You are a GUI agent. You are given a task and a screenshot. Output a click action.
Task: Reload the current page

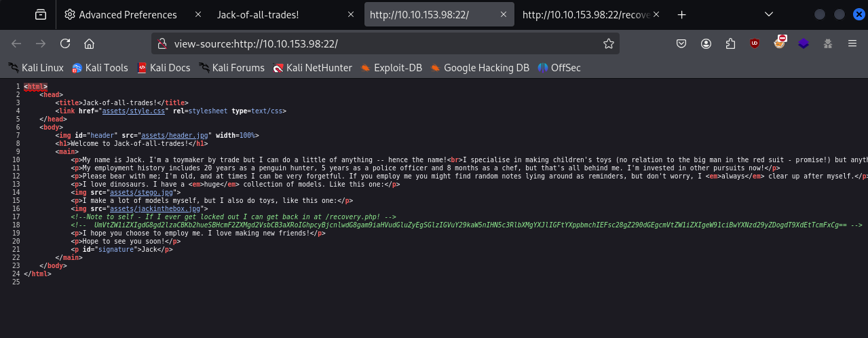click(x=65, y=43)
